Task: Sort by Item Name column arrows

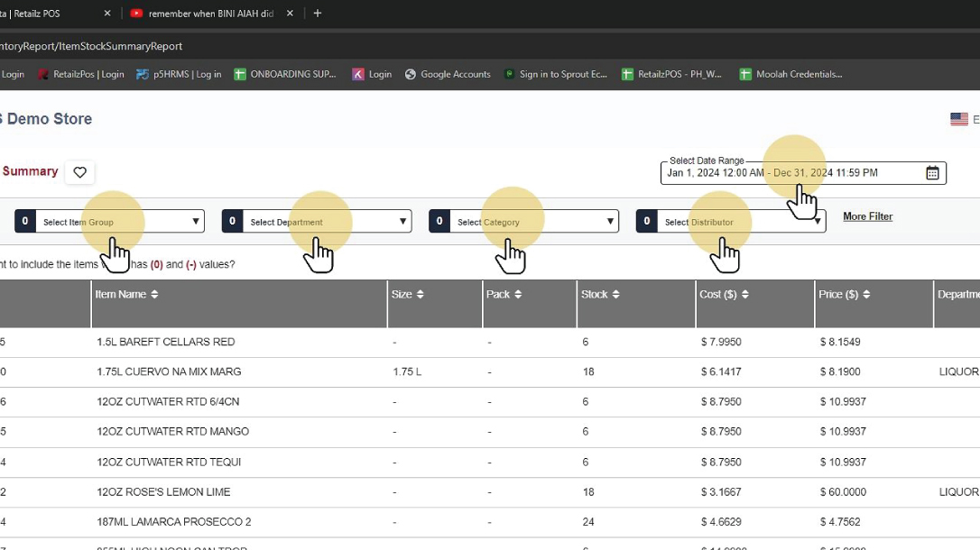Action: click(154, 295)
